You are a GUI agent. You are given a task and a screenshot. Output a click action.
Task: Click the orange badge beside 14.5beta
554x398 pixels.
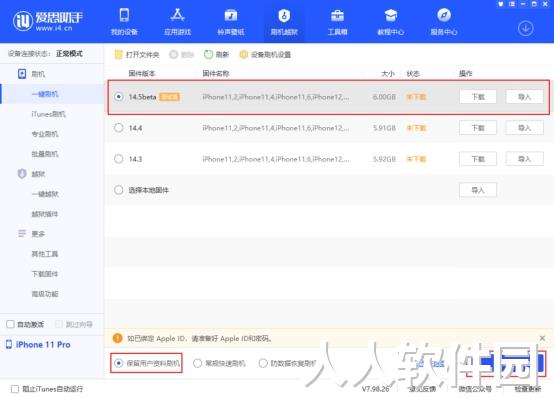pyautogui.click(x=170, y=97)
